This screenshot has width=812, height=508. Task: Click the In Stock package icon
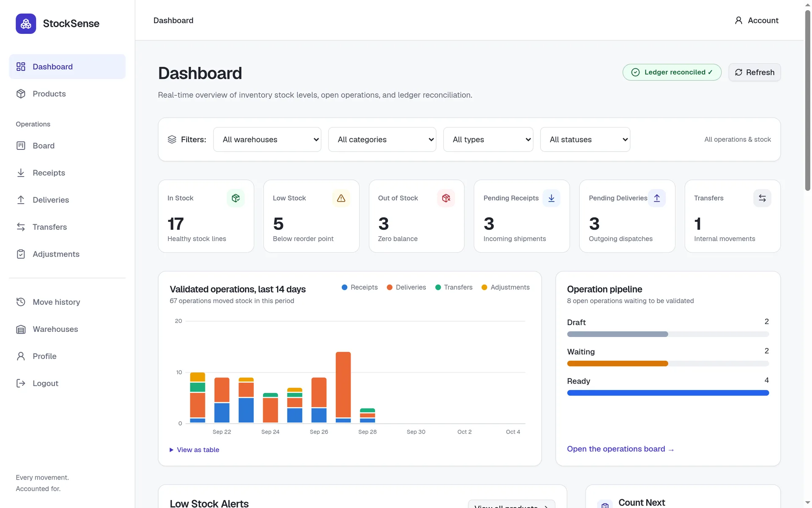[x=236, y=198]
